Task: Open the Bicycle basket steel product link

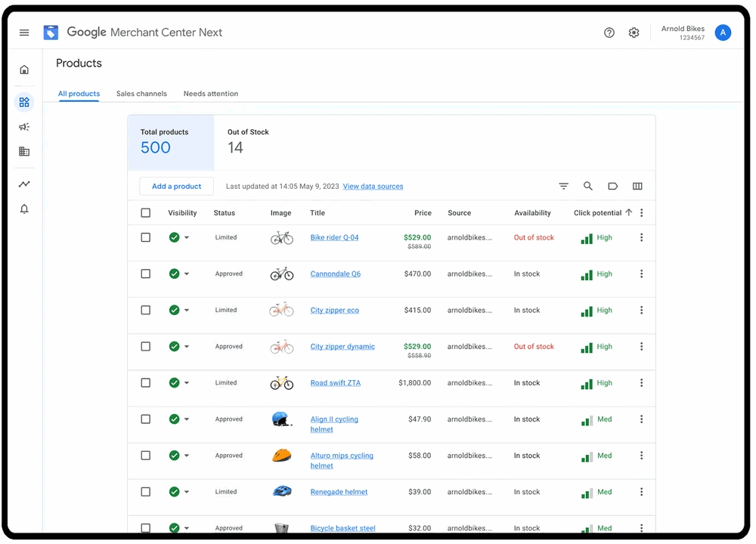Action: coord(342,528)
